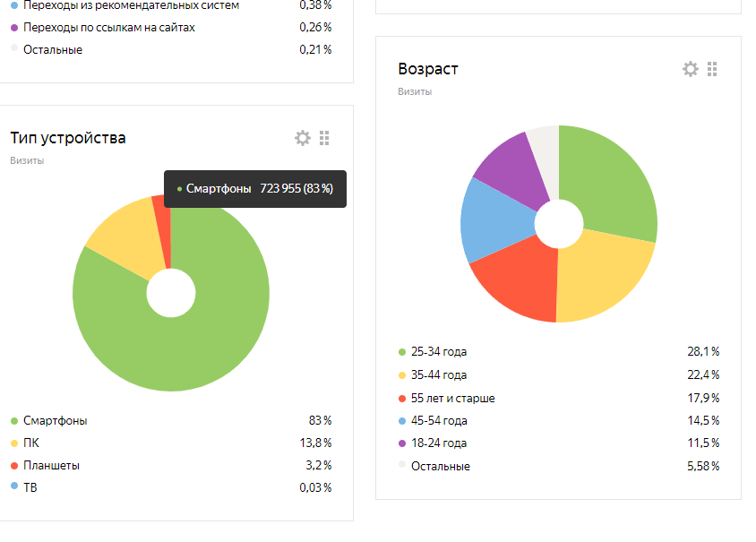
Task: Click Переходы по ссылкам на сайтах row
Action: pos(109,27)
